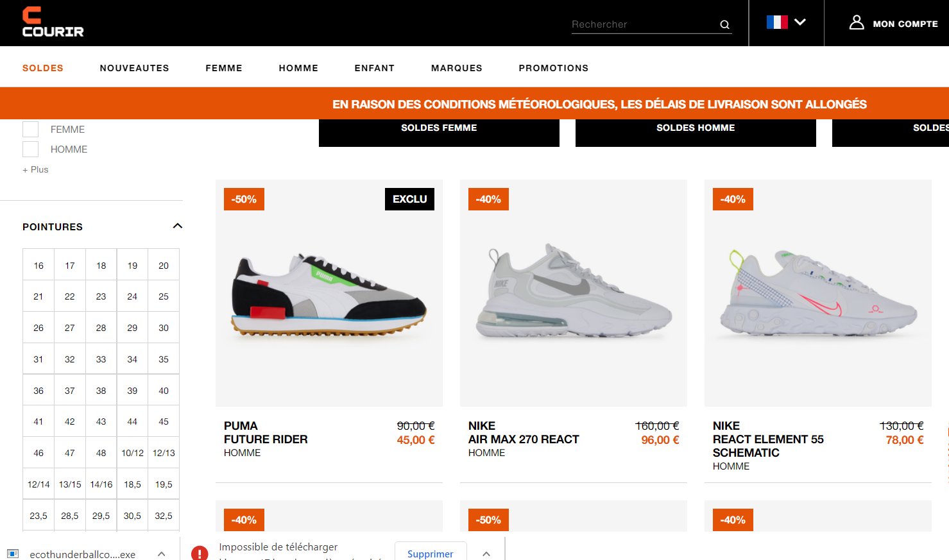Open Mon Compte via the user icon
This screenshot has height=560, width=949.
857,22
